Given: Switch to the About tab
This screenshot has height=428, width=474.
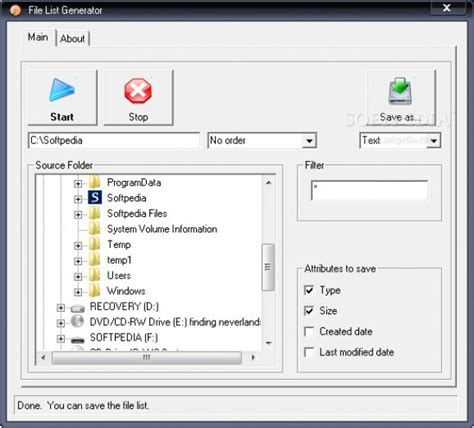Looking at the screenshot, I should click(73, 39).
